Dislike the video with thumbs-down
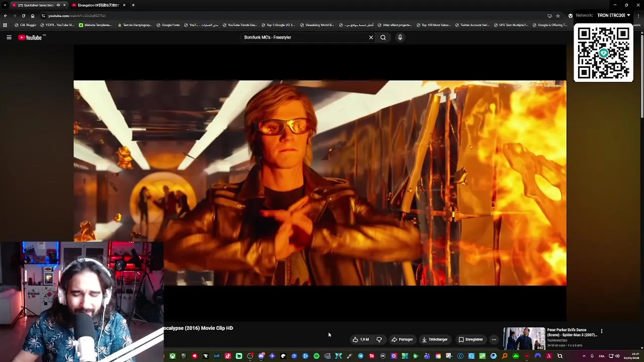644x362 pixels. (379, 339)
